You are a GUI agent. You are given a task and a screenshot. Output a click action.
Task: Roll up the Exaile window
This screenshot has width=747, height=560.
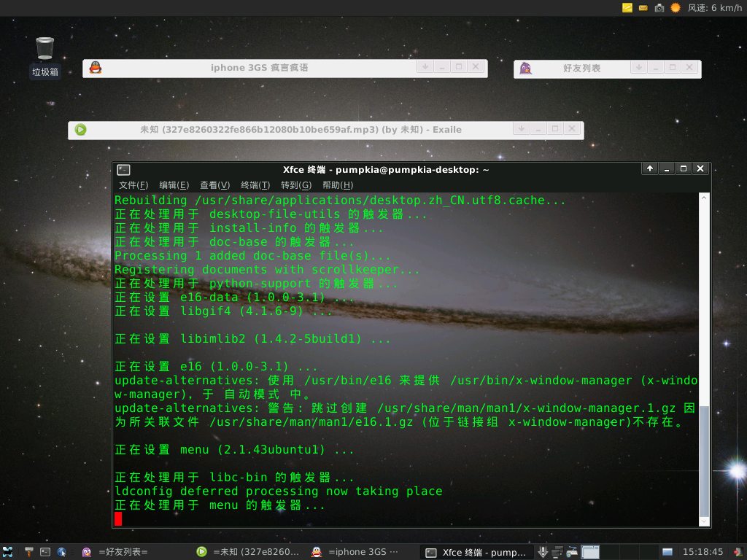coord(522,128)
